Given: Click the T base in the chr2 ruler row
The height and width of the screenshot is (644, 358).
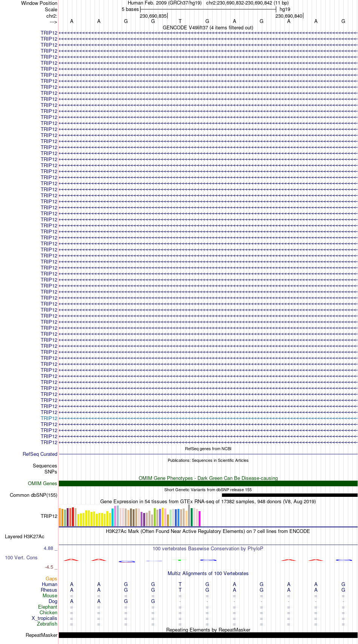Looking at the screenshot, I should (x=180, y=21).
